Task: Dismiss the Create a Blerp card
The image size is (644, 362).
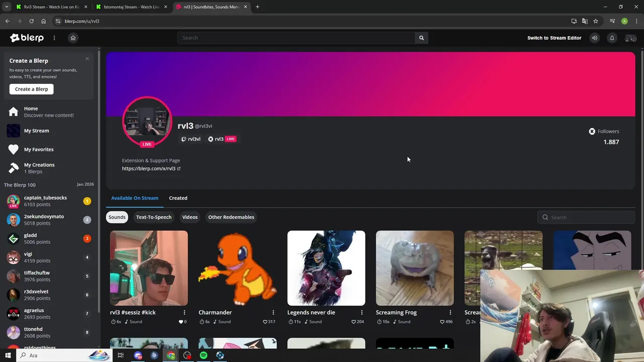Action: coord(87,59)
